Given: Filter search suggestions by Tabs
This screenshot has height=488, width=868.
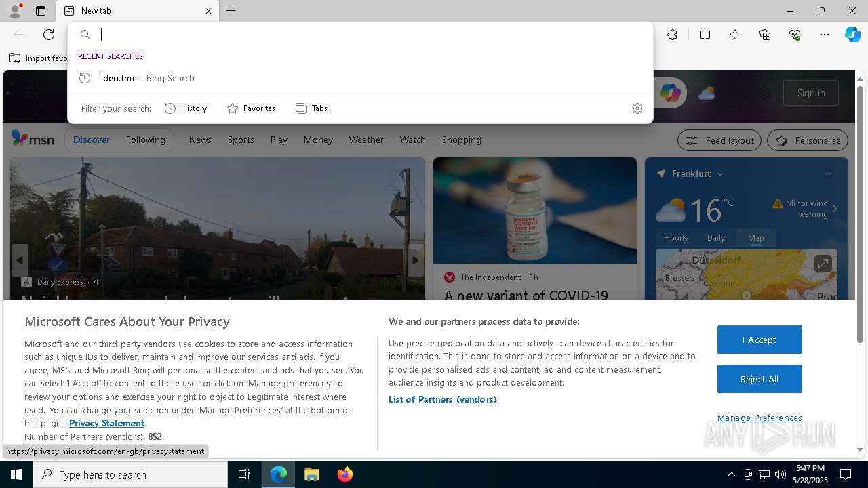Looking at the screenshot, I should 312,108.
